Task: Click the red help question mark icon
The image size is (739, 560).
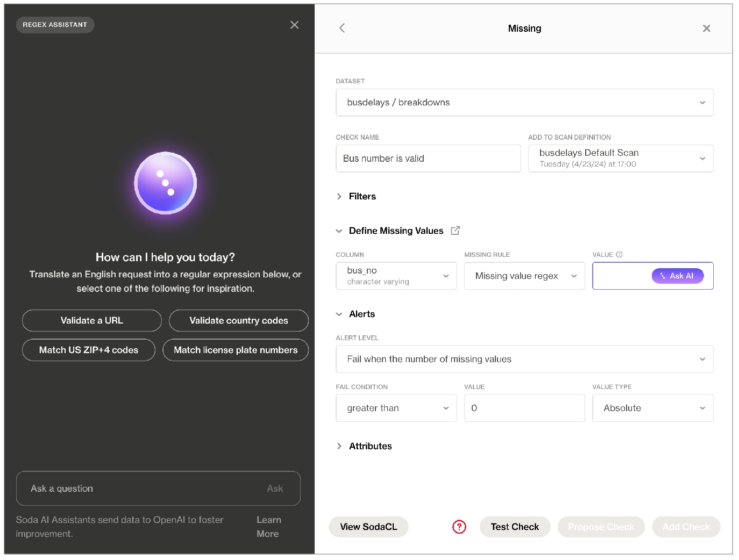Action: (459, 527)
